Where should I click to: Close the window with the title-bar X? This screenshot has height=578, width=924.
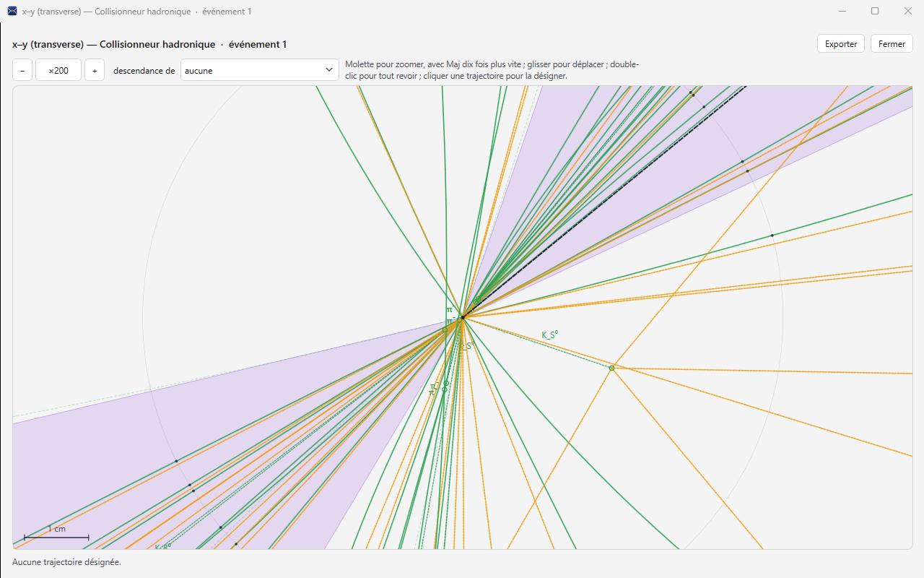(908, 11)
